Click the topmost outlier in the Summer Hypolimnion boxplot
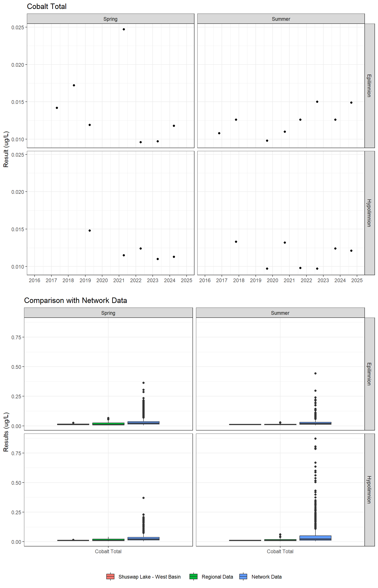The height and width of the screenshot is (588, 378). (315, 439)
